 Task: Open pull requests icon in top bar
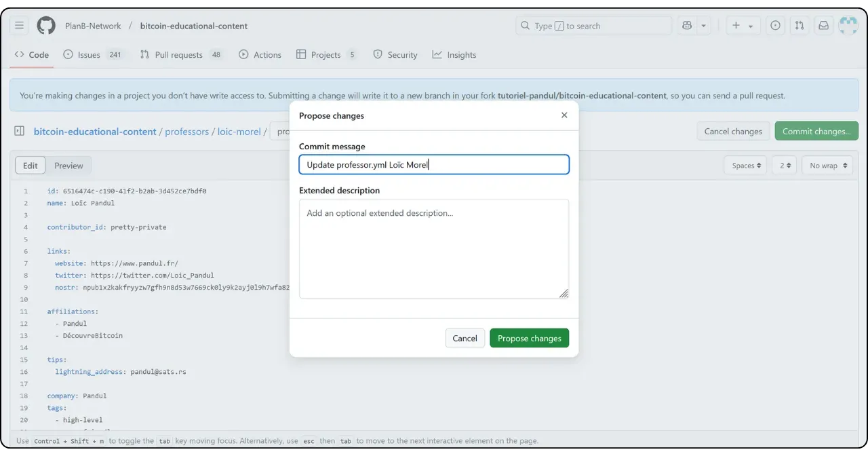click(800, 26)
